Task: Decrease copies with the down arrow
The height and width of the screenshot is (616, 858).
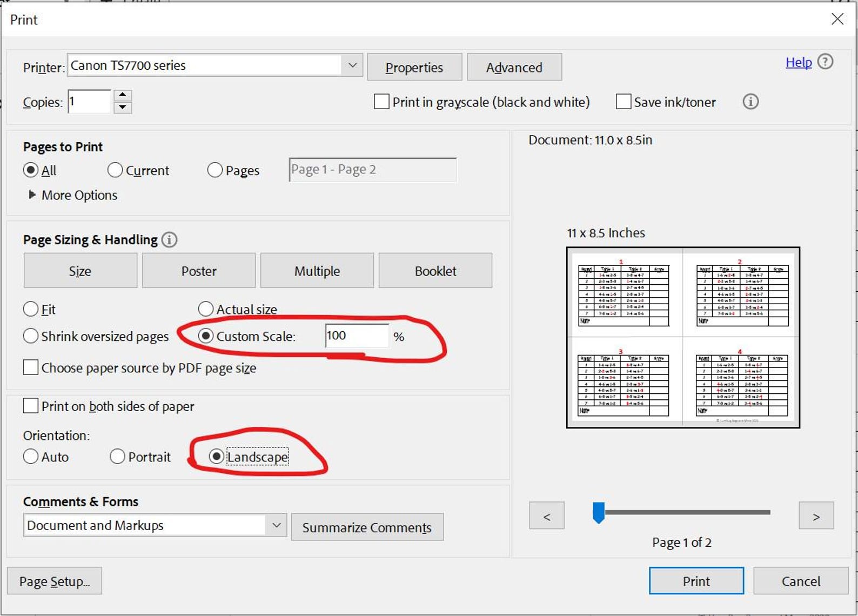Action: [123, 108]
